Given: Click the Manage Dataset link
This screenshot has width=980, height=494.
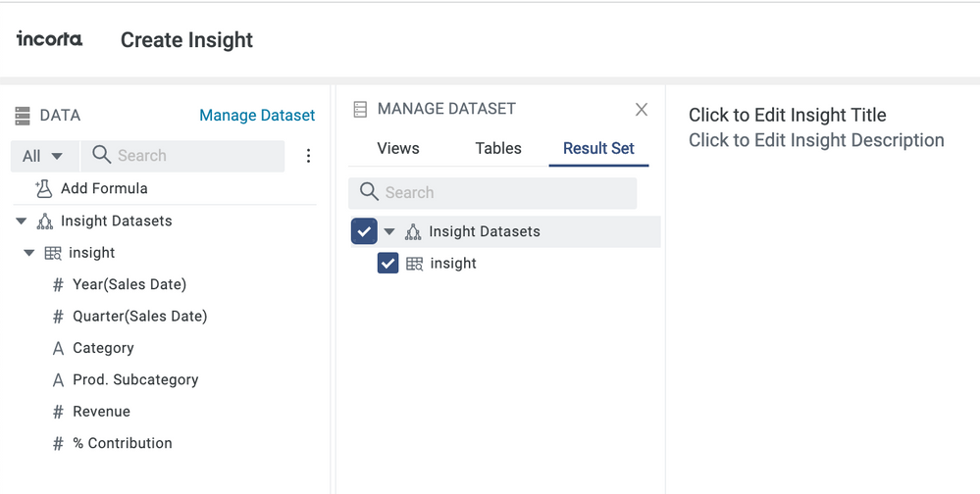Looking at the screenshot, I should click(257, 116).
